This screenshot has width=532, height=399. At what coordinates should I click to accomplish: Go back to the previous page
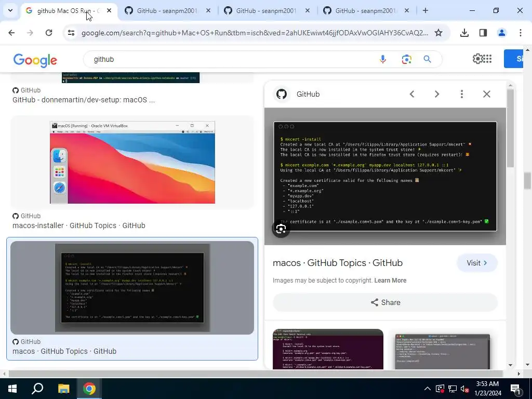(x=11, y=33)
